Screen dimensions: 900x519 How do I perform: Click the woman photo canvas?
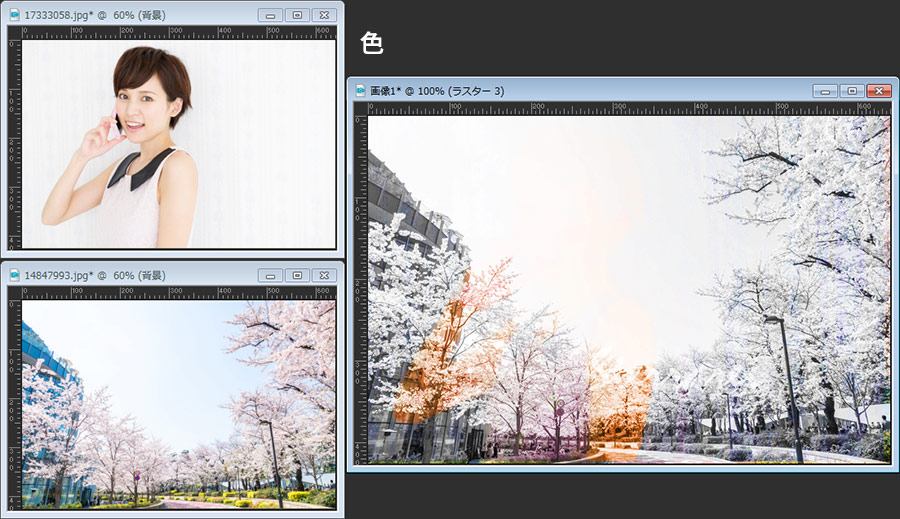click(178, 142)
